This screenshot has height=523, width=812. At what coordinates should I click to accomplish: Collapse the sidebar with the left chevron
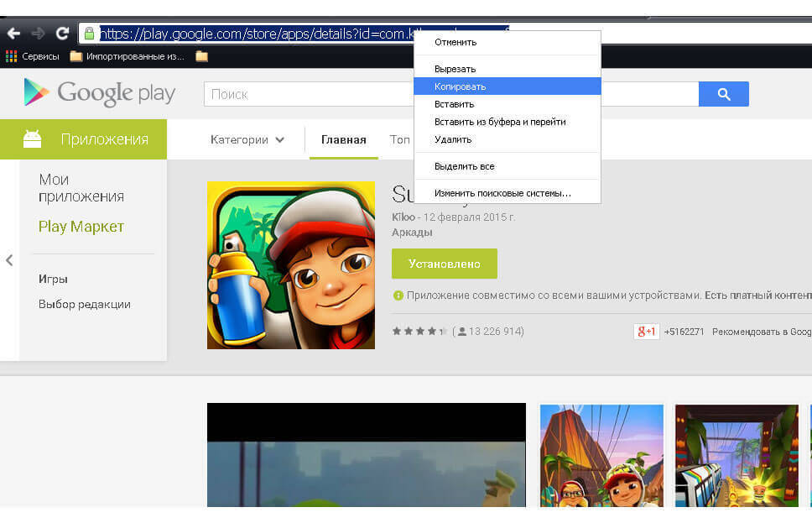pos(9,260)
